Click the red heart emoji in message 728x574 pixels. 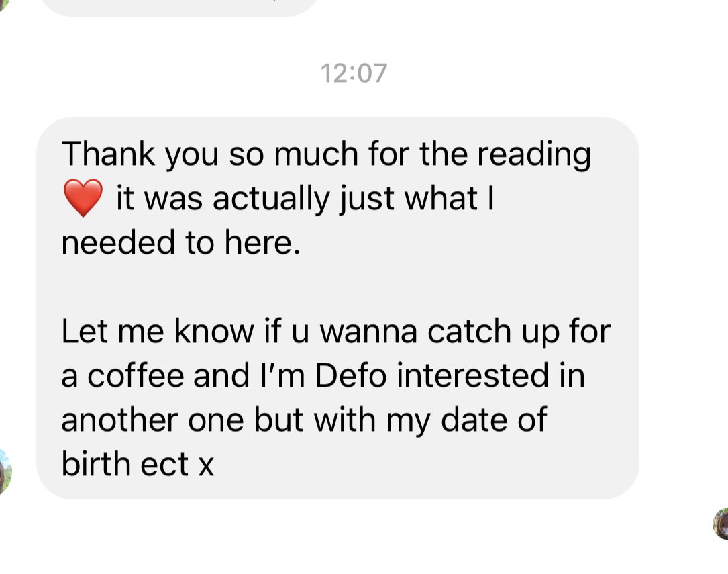83,199
